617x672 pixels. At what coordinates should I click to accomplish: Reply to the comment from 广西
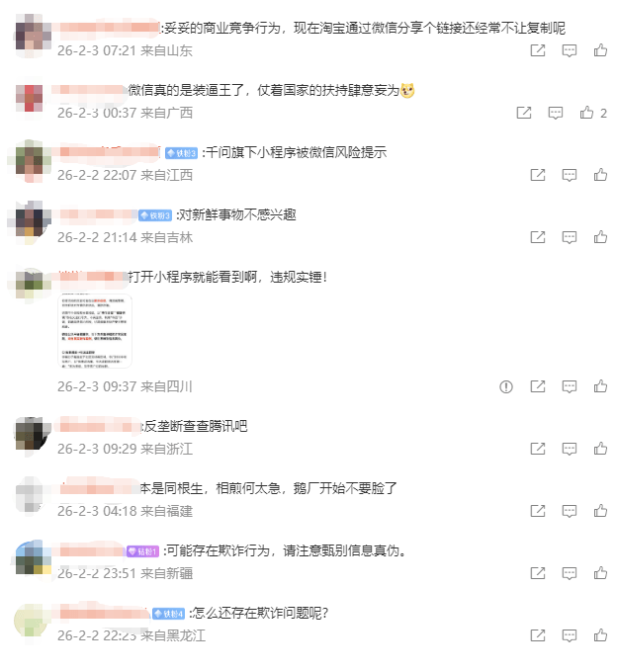coord(556,113)
